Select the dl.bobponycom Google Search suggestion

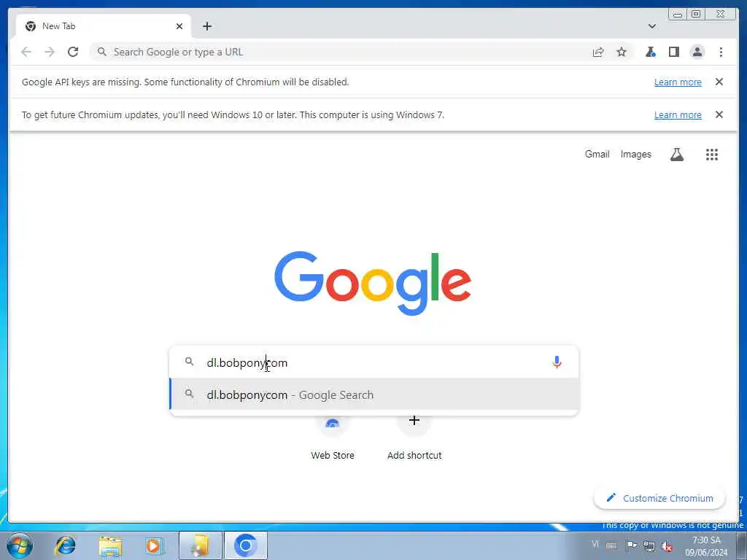(x=374, y=394)
